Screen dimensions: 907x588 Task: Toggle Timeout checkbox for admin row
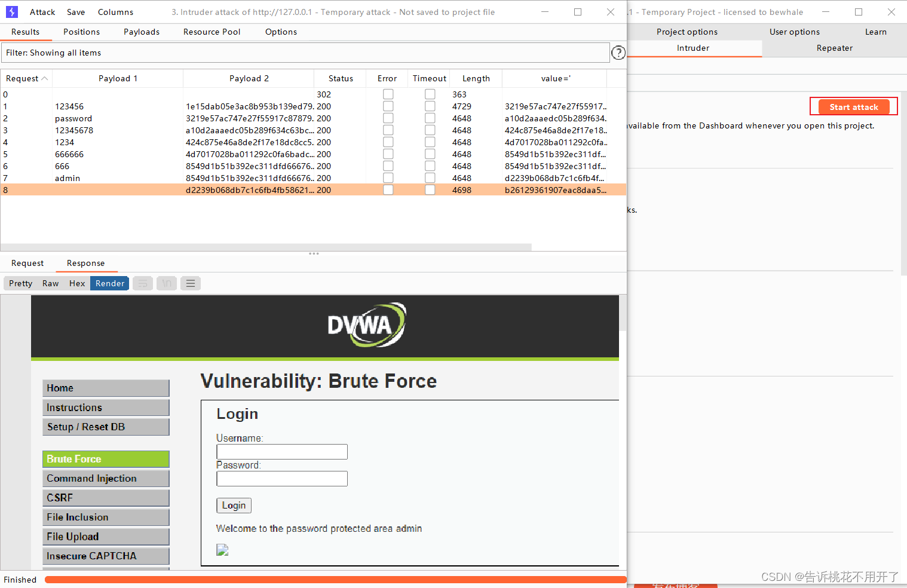430,178
